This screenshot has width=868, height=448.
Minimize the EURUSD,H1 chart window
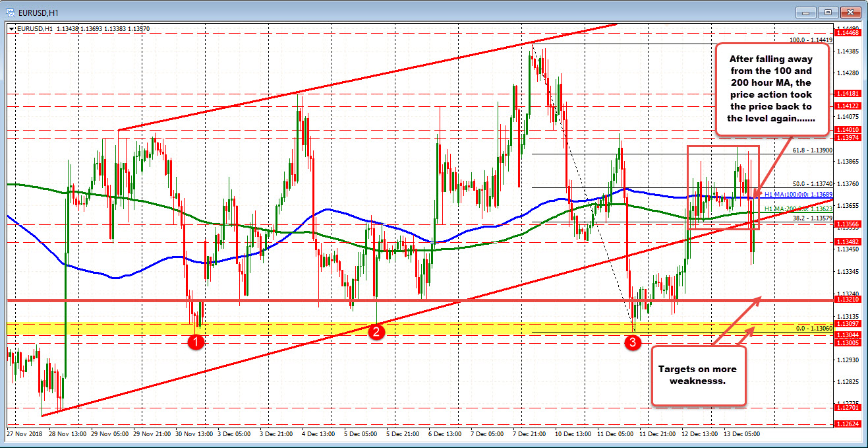(807, 12)
